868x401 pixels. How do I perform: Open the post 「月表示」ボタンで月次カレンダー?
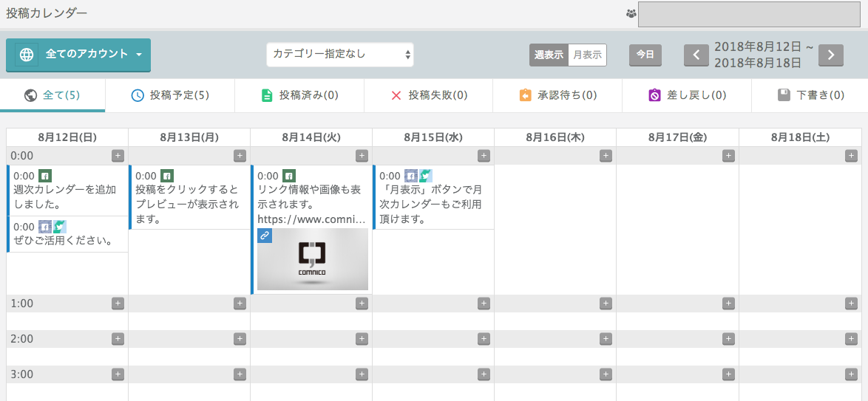pyautogui.click(x=433, y=197)
